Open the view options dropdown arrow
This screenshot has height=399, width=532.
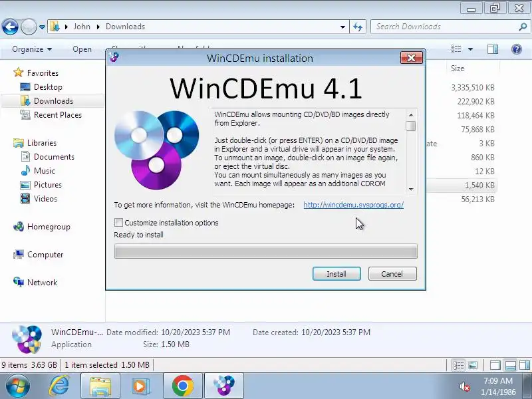[x=470, y=49]
